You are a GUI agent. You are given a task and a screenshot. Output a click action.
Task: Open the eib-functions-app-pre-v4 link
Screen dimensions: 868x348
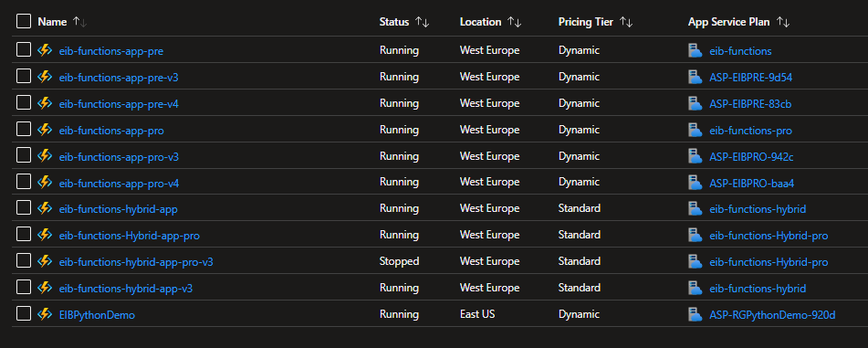pyautogui.click(x=119, y=103)
